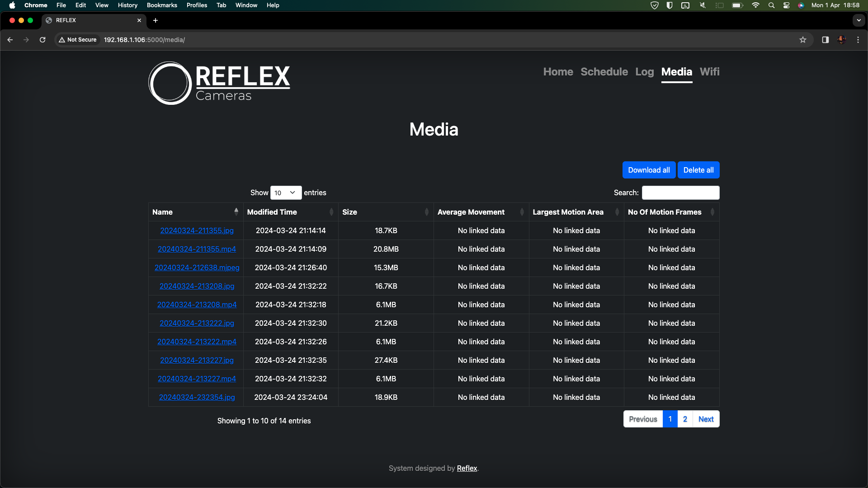Open Spotlight search icon
Screen dimensions: 868x488
pyautogui.click(x=772, y=5)
